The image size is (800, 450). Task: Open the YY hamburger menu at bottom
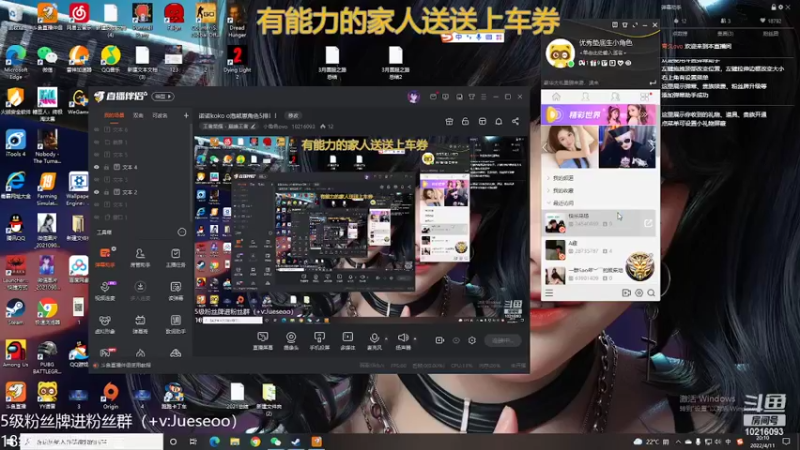point(549,293)
